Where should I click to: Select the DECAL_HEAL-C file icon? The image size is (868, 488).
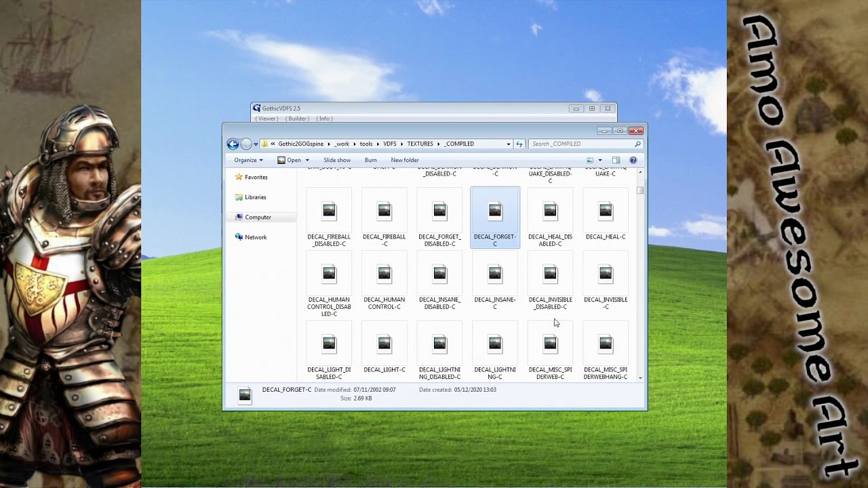point(606,211)
